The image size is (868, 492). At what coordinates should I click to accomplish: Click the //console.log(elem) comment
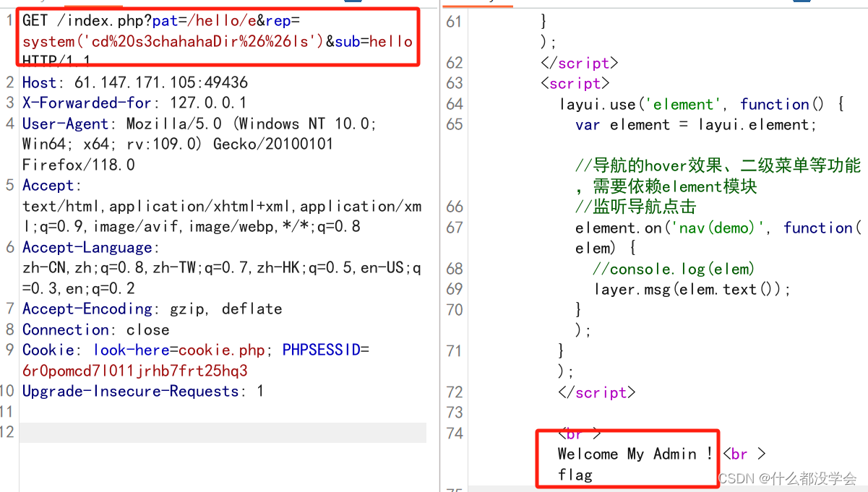coord(674,269)
